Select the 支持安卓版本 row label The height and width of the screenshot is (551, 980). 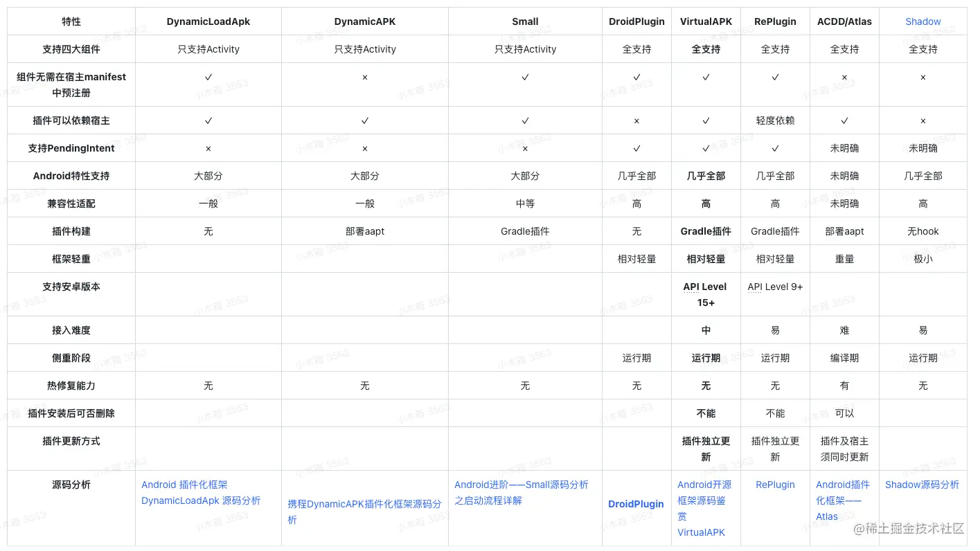[x=71, y=287]
